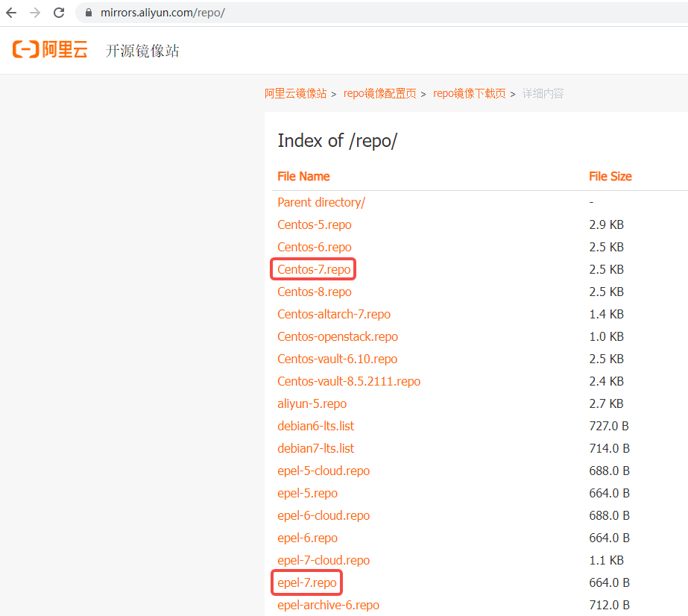
Task: Select the 714.0 B size value
Action: [x=609, y=449]
